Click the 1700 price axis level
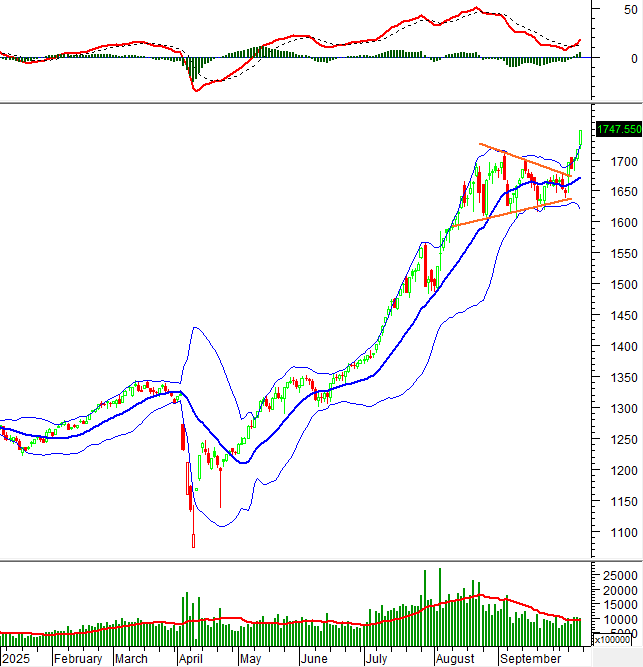 pyautogui.click(x=611, y=161)
